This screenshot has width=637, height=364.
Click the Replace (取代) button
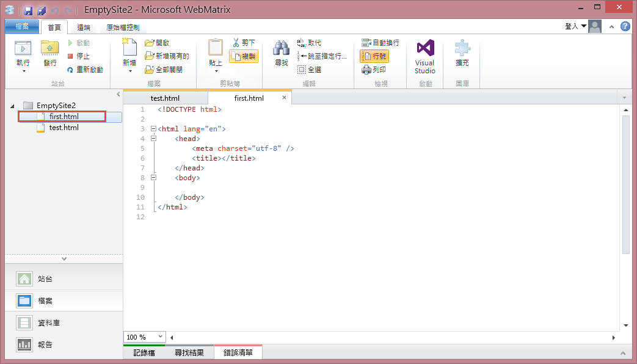tap(309, 43)
